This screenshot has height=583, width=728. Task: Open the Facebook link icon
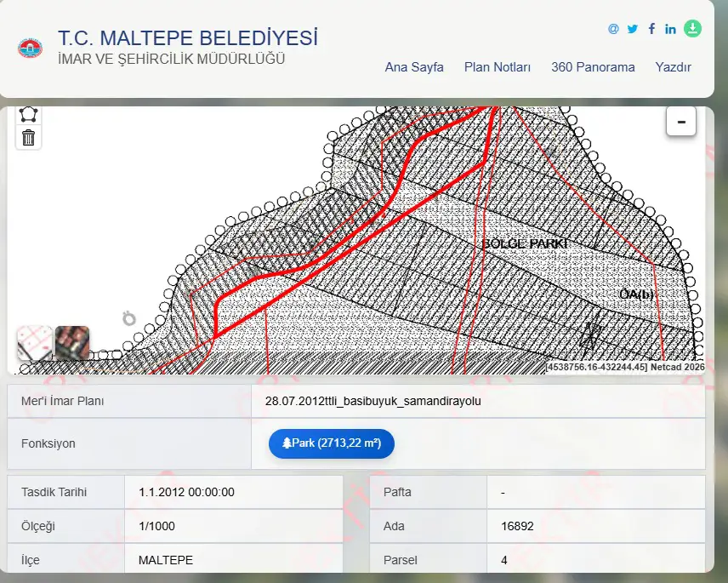pos(651,29)
